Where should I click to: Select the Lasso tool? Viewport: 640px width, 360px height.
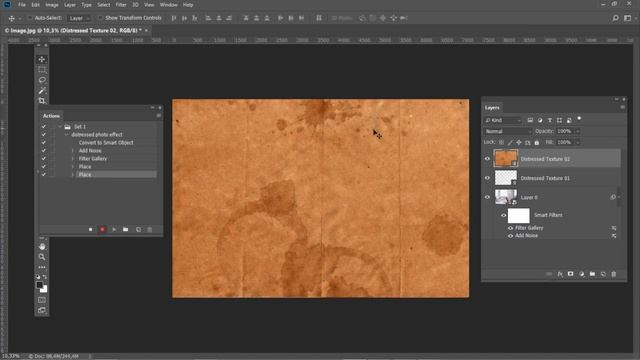[x=42, y=80]
